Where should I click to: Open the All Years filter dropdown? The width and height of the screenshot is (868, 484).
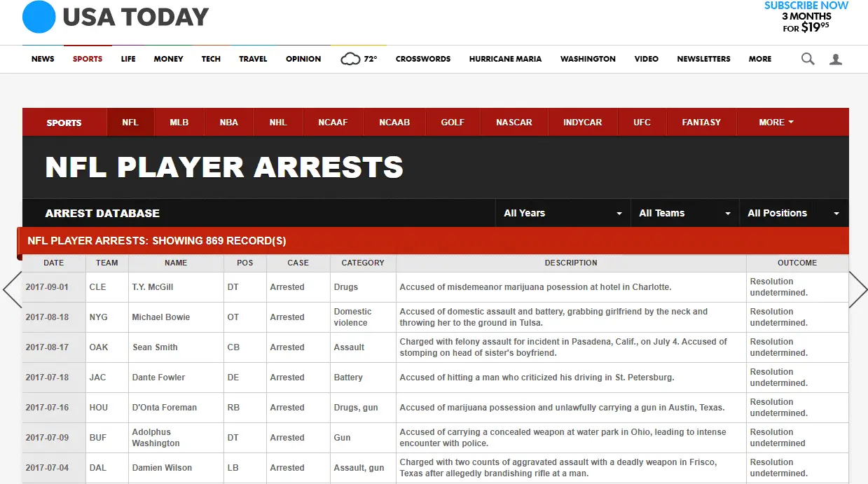coord(562,213)
